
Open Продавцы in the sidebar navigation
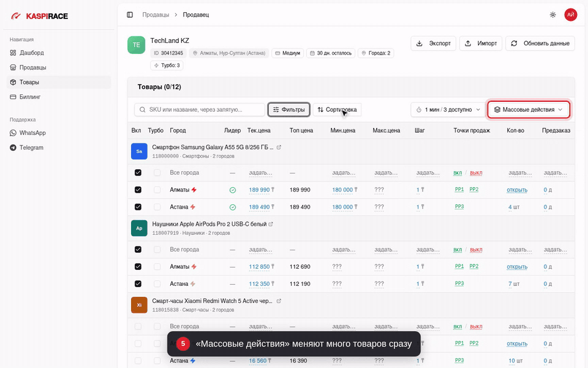click(59, 67)
